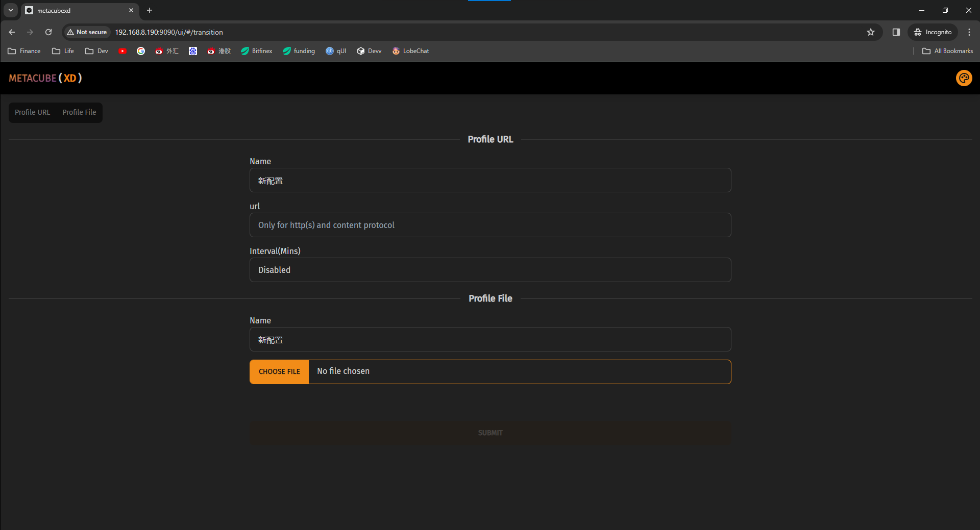Screen dimensions: 980x530
Task: Go back with the browser back arrow
Action: [x=12, y=32]
